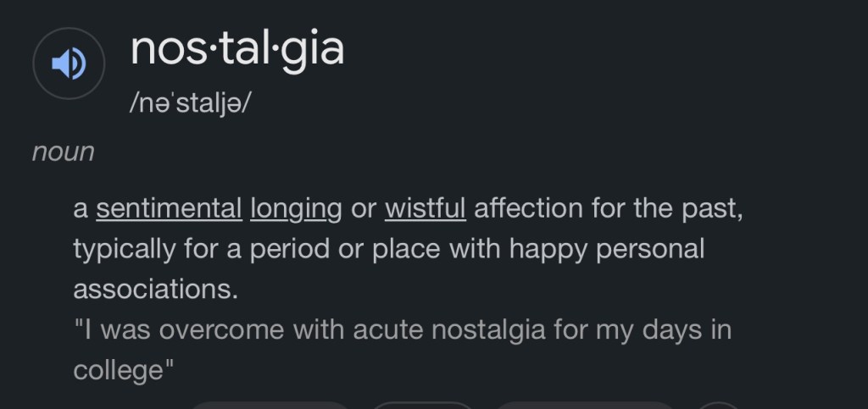Viewport: 868px width, 409px height.
Task: Follow the underlined "longing" link
Action: click(x=296, y=208)
